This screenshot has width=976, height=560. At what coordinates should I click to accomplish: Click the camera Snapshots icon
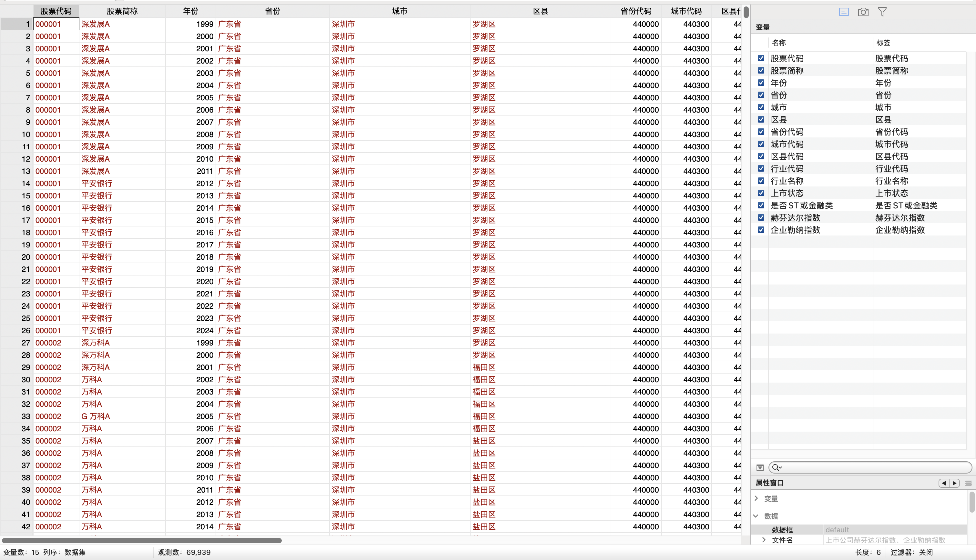coord(863,12)
